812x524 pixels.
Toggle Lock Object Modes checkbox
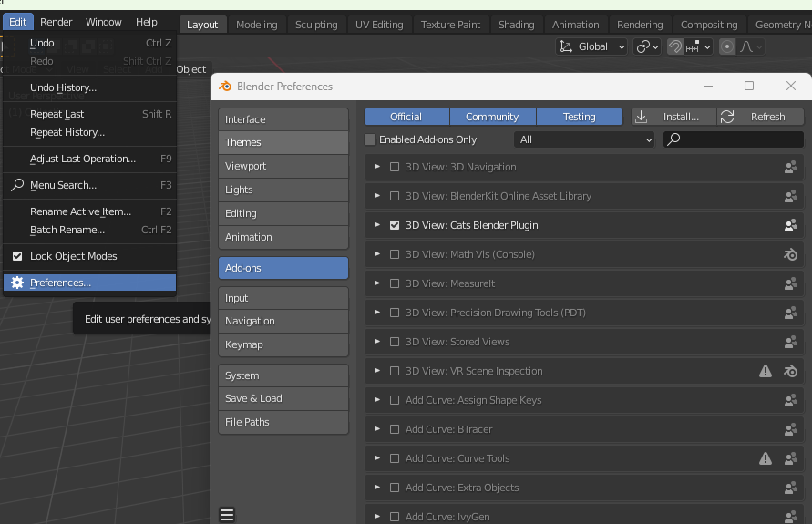tap(17, 256)
